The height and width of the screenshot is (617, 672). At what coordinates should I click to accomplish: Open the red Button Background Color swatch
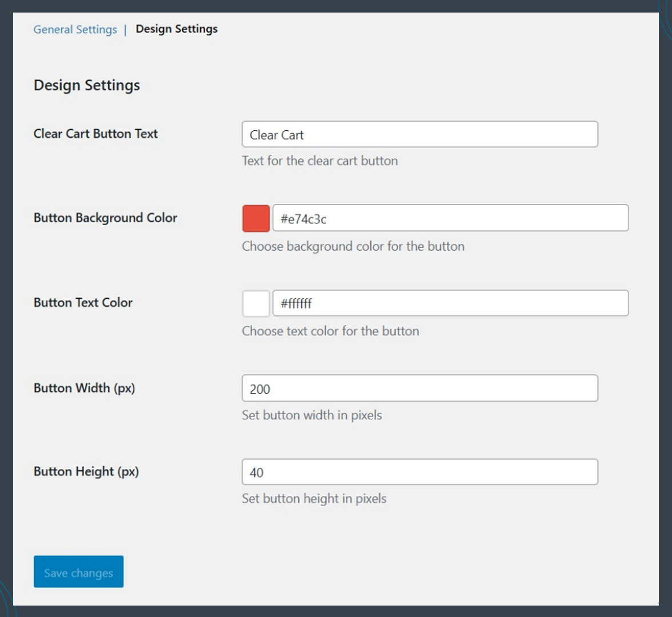pyautogui.click(x=255, y=218)
